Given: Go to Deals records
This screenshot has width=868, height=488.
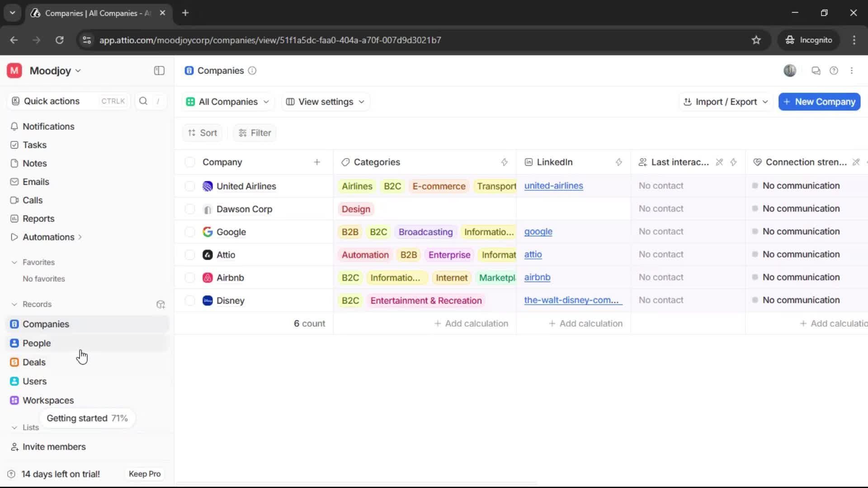Looking at the screenshot, I should pos(34,362).
